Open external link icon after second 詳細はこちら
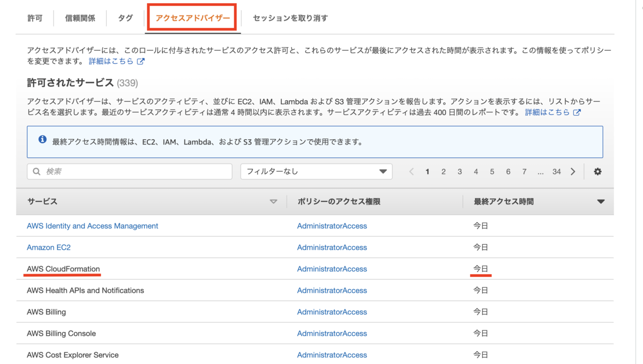The height and width of the screenshot is (364, 643). [x=577, y=112]
